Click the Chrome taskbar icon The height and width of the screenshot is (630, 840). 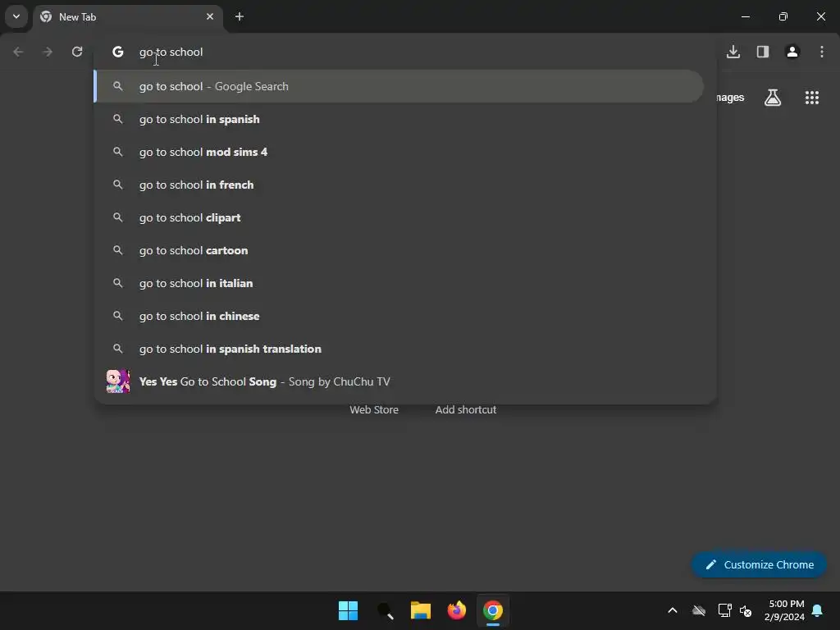click(493, 610)
